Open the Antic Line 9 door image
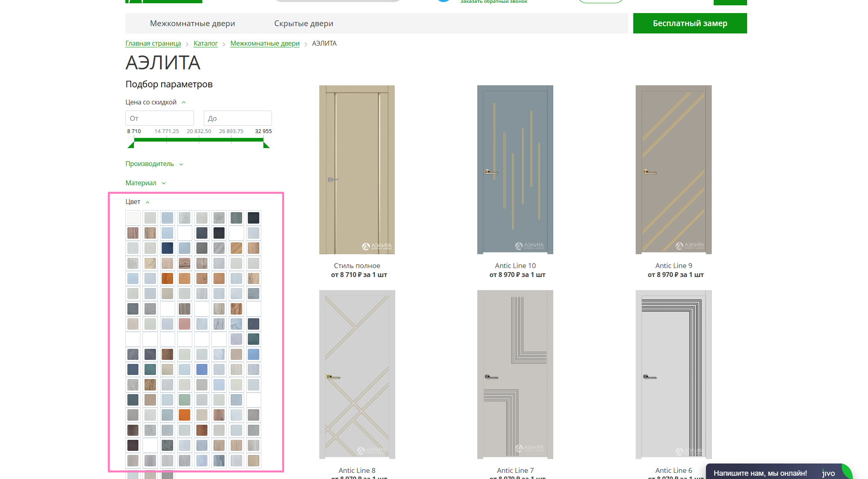This screenshot has height=479, width=868. [674, 170]
